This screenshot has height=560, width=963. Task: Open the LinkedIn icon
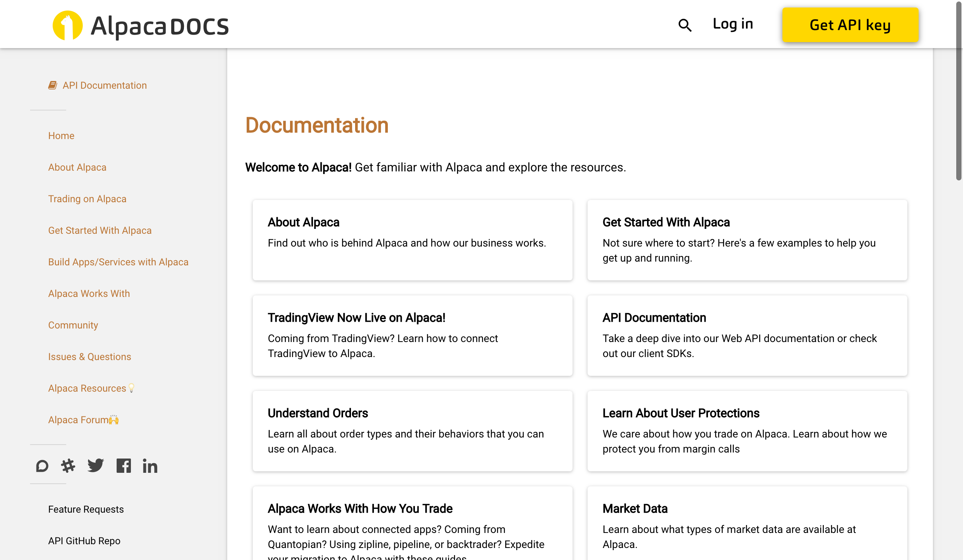[x=150, y=466]
